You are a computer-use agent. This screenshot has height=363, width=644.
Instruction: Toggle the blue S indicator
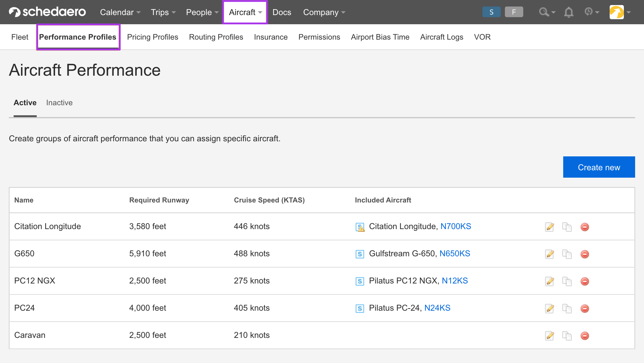(491, 12)
